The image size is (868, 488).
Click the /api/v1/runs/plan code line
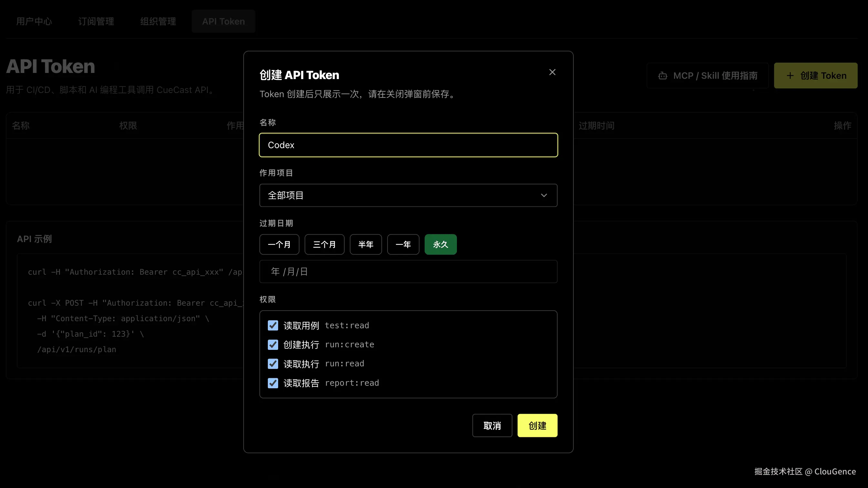76,350
